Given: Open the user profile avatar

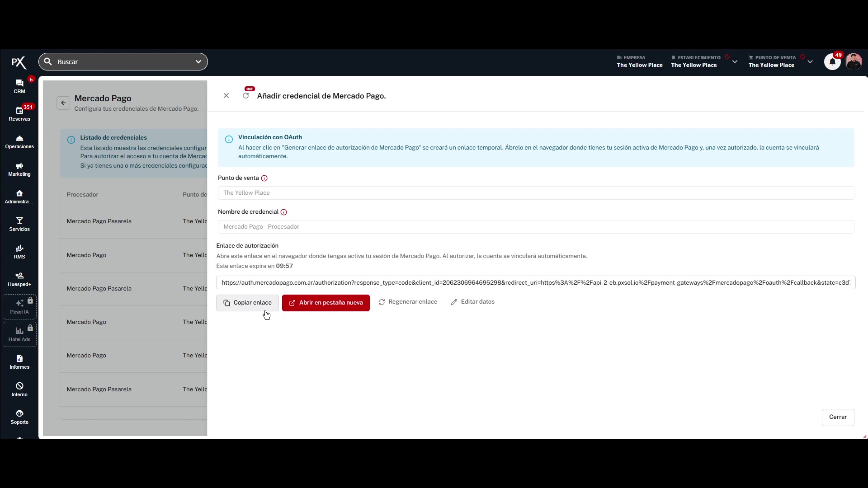Looking at the screenshot, I should [x=854, y=62].
